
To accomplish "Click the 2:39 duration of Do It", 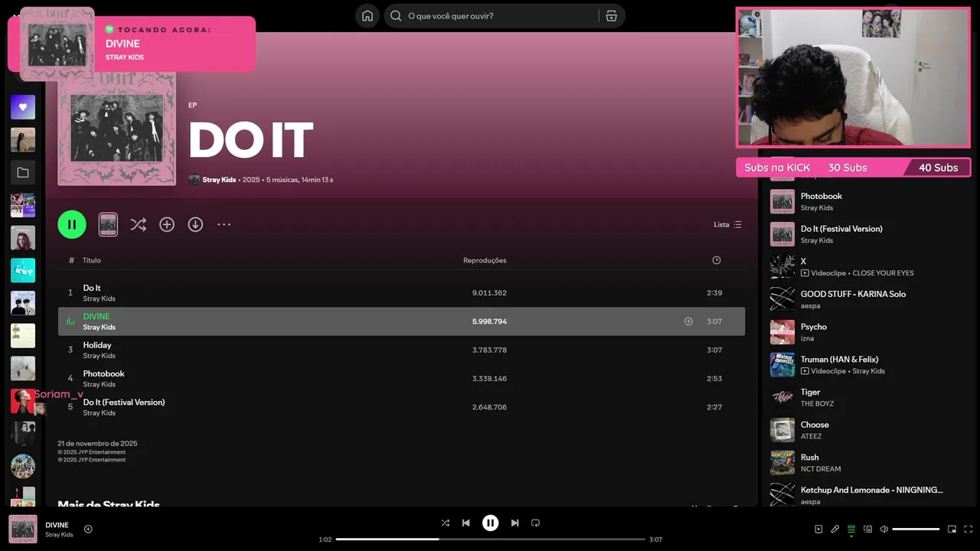I will [x=714, y=293].
